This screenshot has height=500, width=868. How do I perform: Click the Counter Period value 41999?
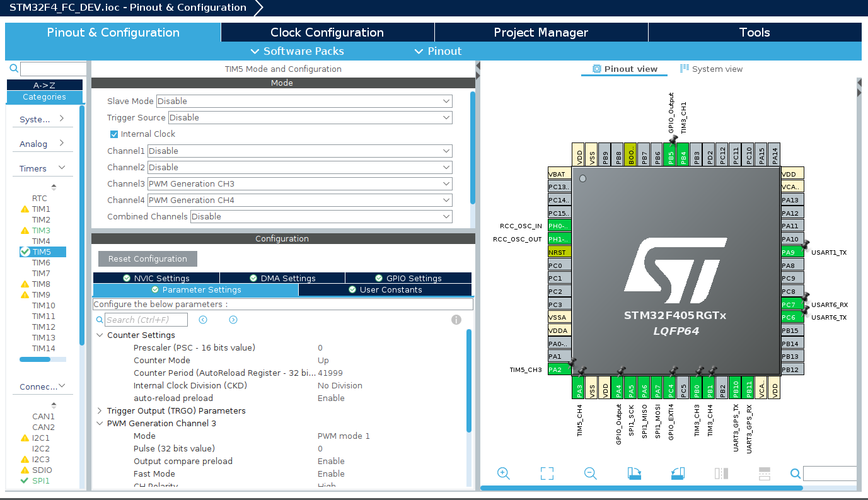330,373
